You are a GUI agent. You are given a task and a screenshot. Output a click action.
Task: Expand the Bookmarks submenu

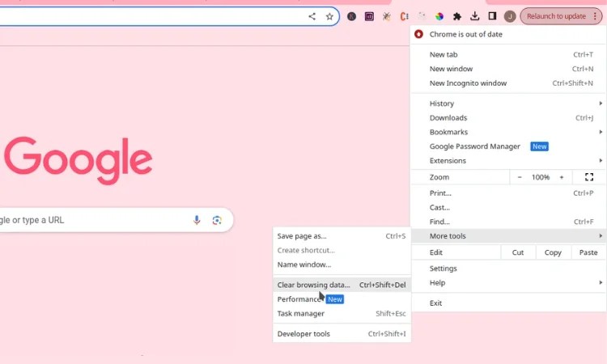coord(508,132)
